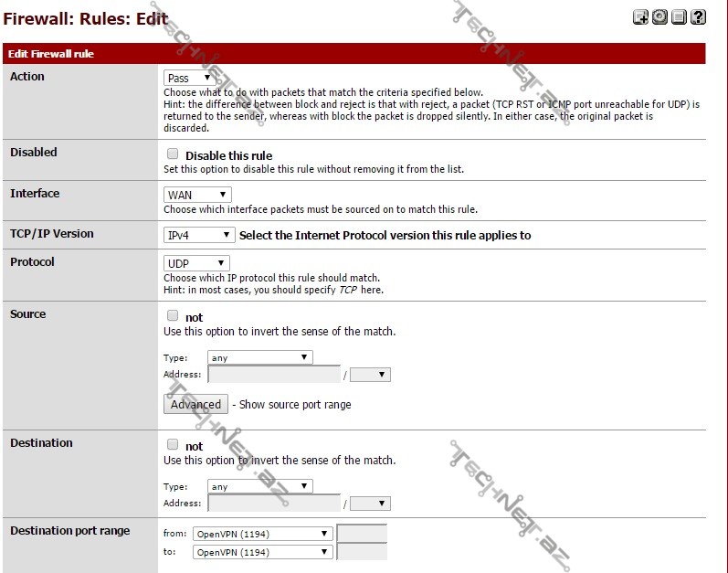Expand Destination port 'to' OpenVPN dropdown
The width and height of the screenshot is (728, 573).
(x=262, y=552)
